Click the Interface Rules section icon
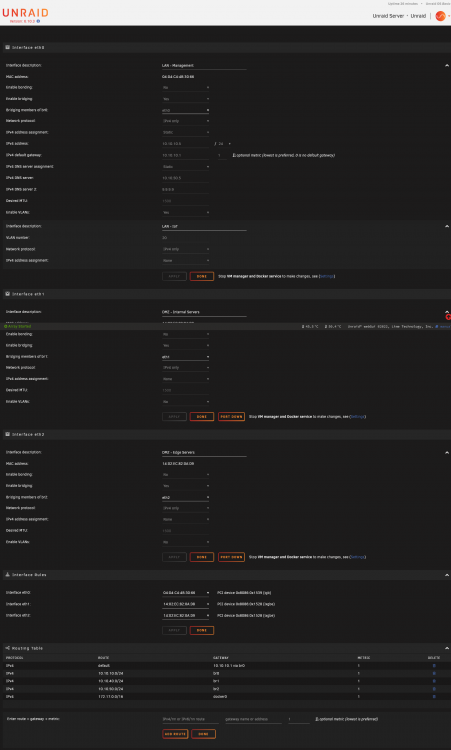Image resolution: width=451 pixels, height=750 pixels. click(8, 574)
